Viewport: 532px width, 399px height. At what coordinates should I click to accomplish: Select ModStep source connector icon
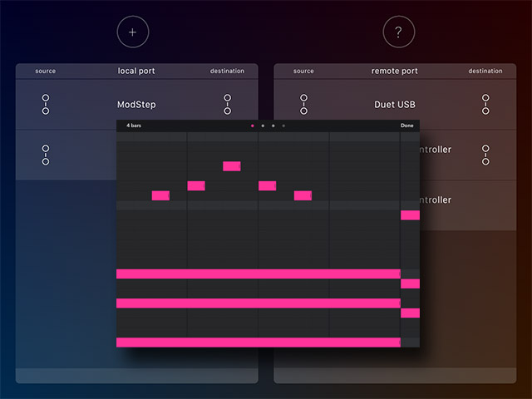coord(46,105)
